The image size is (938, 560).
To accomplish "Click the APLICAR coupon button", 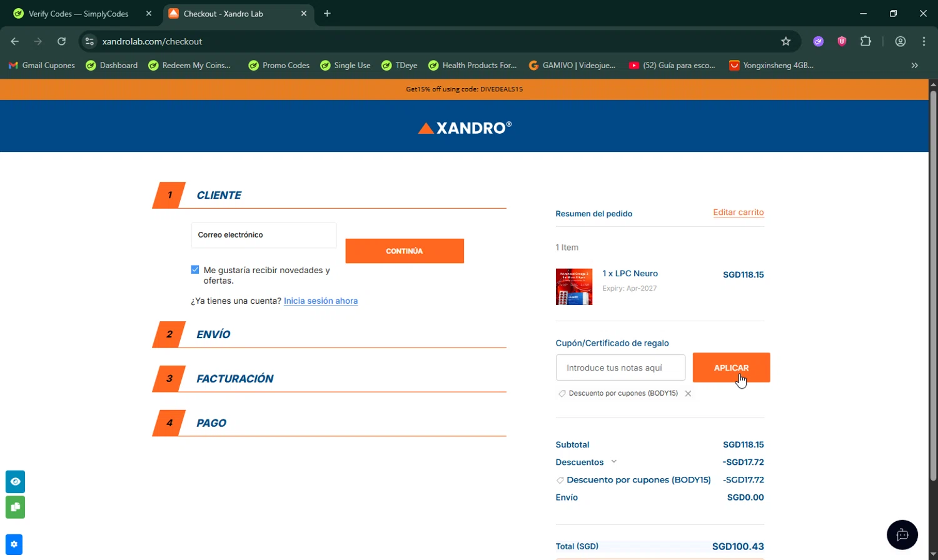I will click(731, 367).
